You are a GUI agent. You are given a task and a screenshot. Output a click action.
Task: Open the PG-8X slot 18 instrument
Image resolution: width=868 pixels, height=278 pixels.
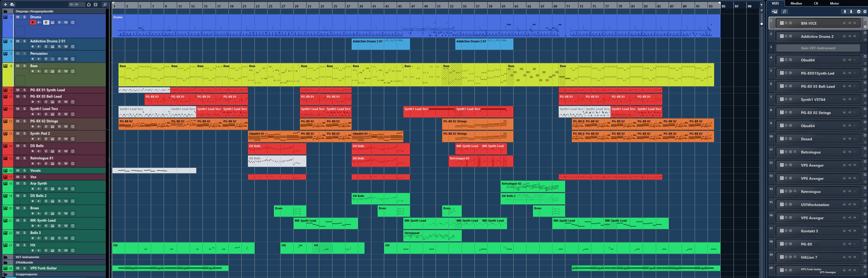[818, 244]
